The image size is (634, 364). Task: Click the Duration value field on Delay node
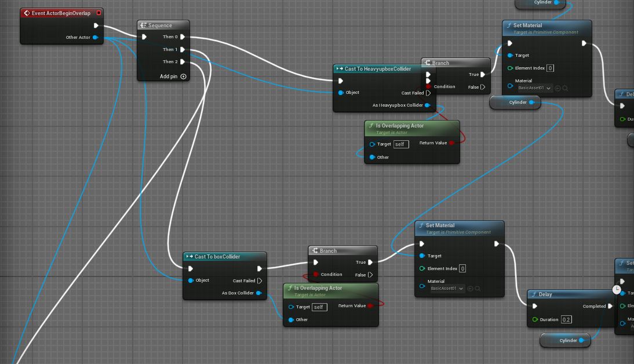point(566,319)
